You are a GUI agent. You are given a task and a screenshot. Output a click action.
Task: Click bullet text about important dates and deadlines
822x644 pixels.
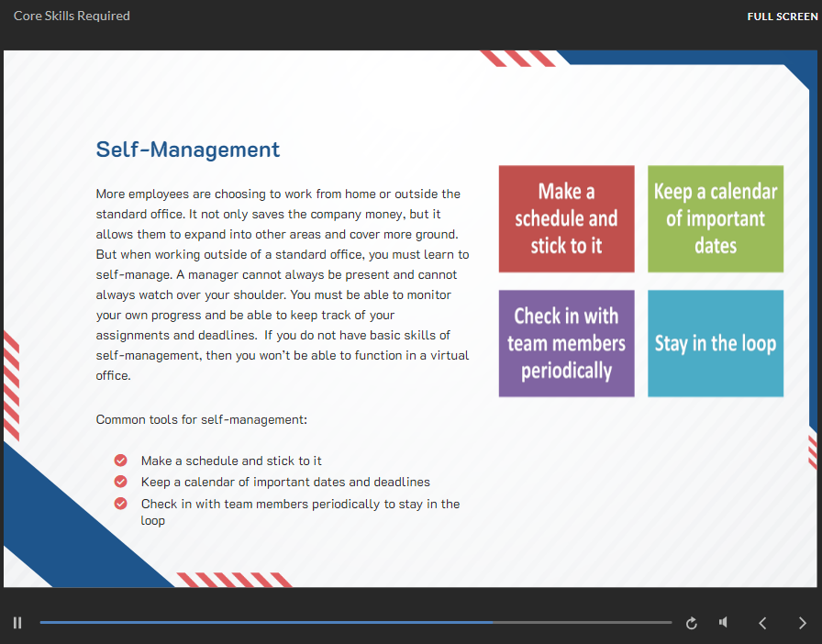(x=285, y=482)
